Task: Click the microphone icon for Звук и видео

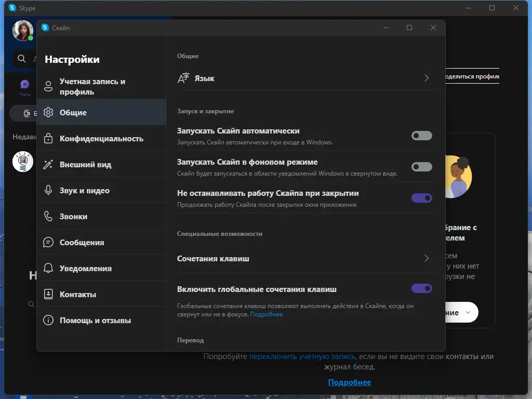Action: [x=48, y=190]
